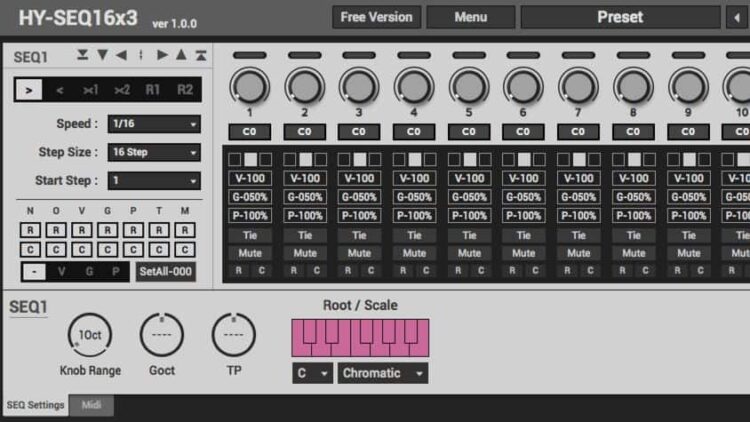Click the Knob Range 1Oct knob
This screenshot has height=422, width=750.
90,335
